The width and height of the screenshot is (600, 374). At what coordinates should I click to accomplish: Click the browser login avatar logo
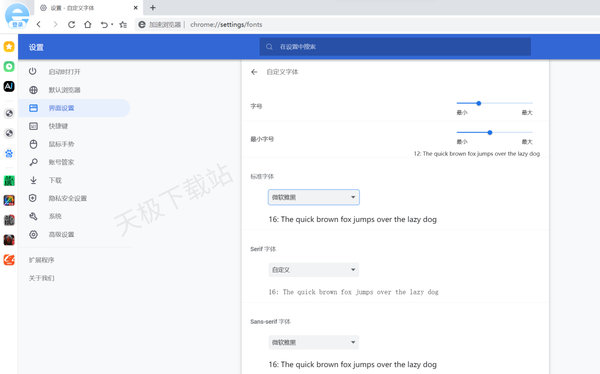(x=17, y=15)
